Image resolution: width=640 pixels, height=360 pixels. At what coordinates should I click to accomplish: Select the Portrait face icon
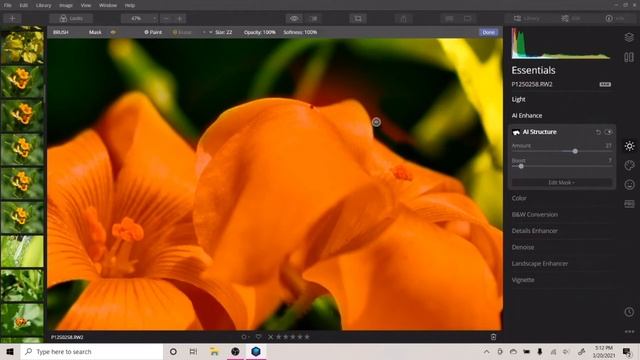(x=629, y=184)
